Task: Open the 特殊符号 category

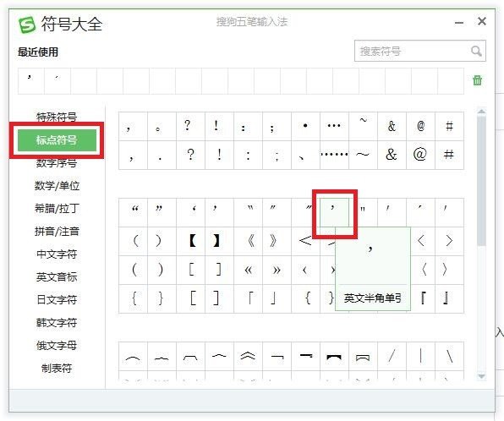Action: click(57, 118)
